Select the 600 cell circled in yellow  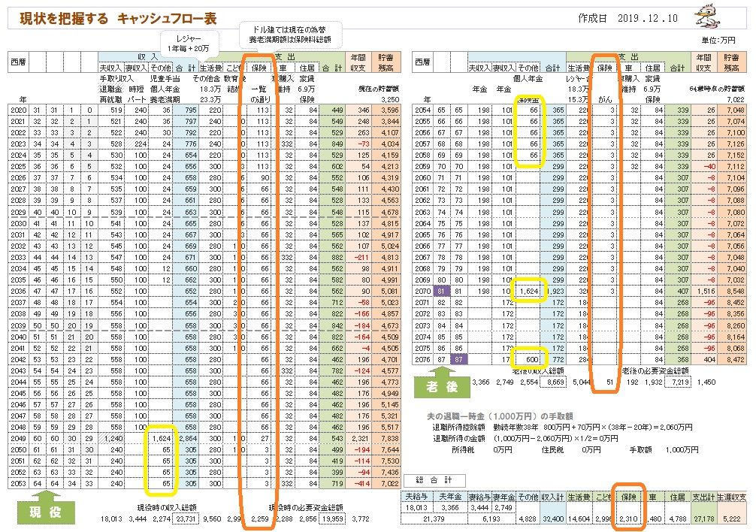529,359
